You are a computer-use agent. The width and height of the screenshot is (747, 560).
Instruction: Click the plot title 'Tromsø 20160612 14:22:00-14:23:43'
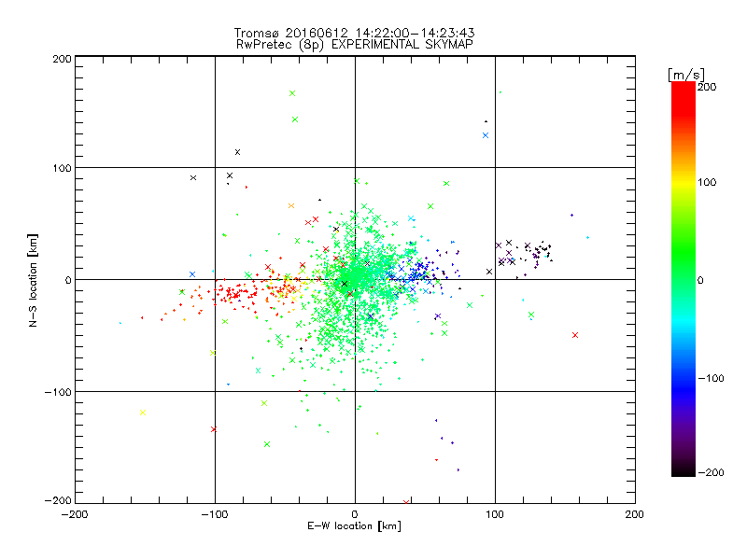click(x=354, y=33)
